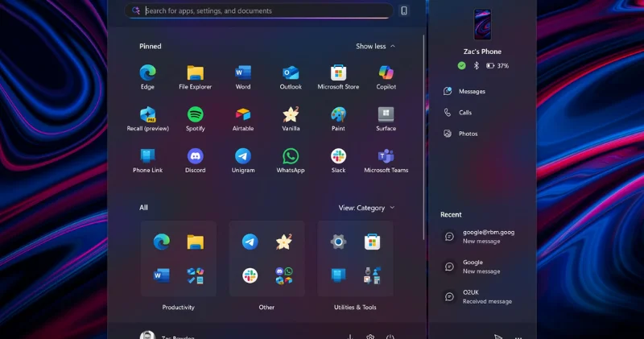Click the Recent heading in phone panel
Viewport: 644px width, 339px height.
(451, 214)
